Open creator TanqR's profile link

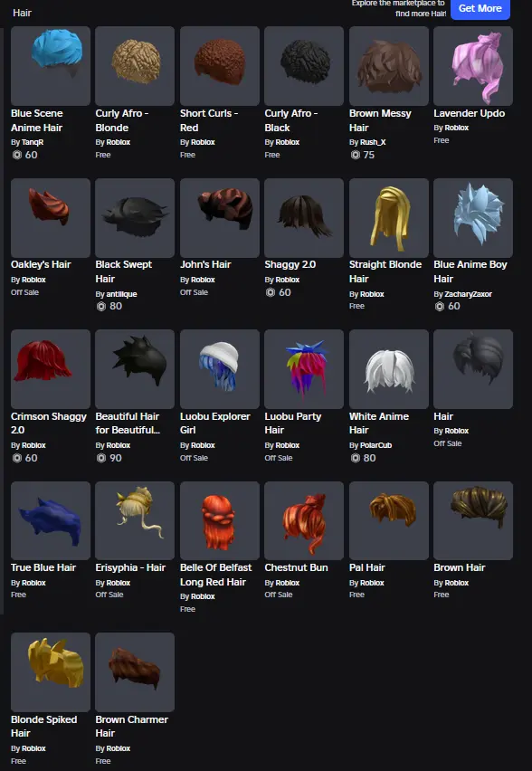[33, 142]
